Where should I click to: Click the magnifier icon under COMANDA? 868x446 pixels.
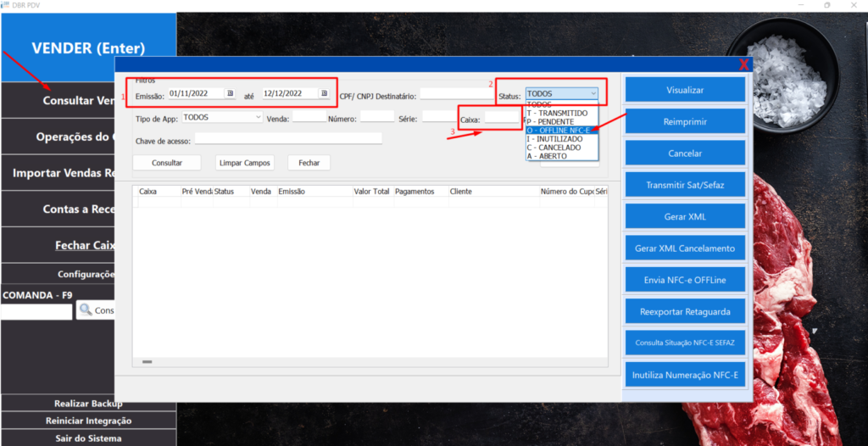pyautogui.click(x=86, y=310)
